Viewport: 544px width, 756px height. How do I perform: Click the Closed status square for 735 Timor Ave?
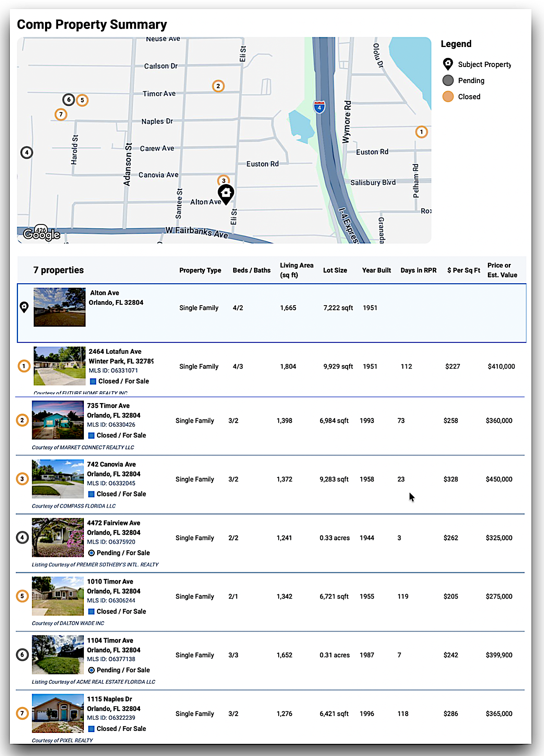91,436
